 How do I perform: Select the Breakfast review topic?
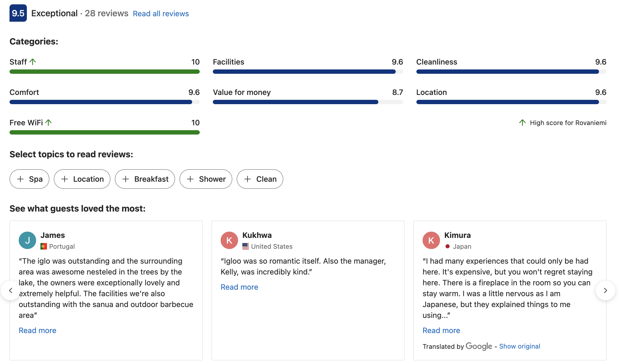point(145,179)
